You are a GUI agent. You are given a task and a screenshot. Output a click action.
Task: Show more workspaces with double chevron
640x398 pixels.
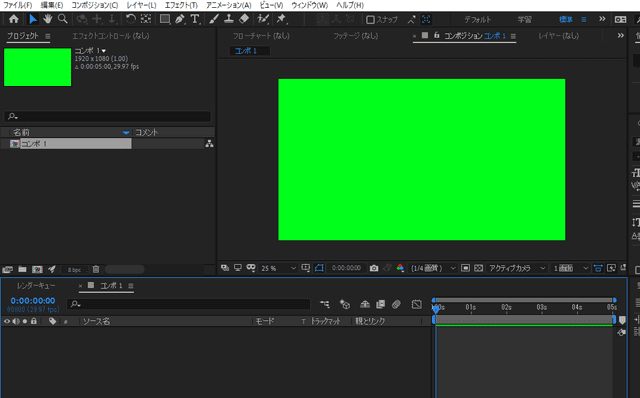point(602,19)
